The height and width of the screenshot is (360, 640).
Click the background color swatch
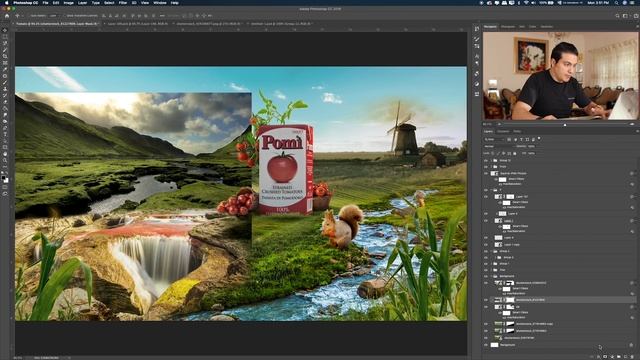[x=6, y=180]
